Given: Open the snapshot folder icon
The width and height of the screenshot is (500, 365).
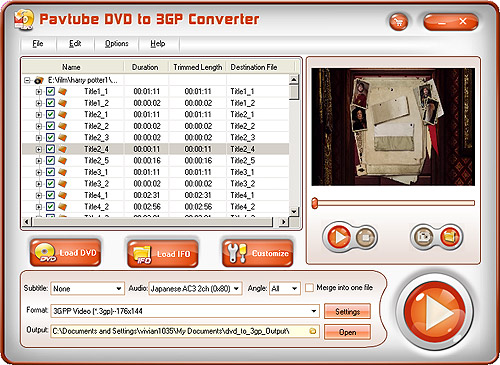Looking at the screenshot, I should [x=450, y=237].
